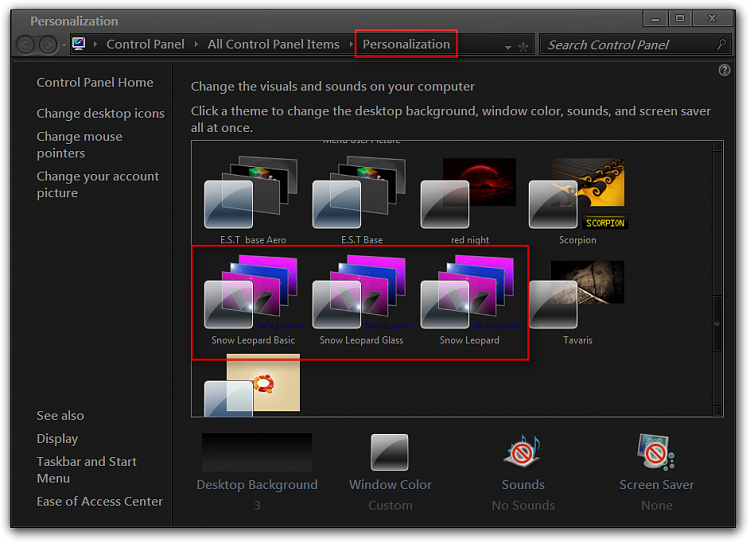This screenshot has width=750, height=543.
Task: Expand the arrow after Control Panel breadcrumb
Action: tap(196, 44)
